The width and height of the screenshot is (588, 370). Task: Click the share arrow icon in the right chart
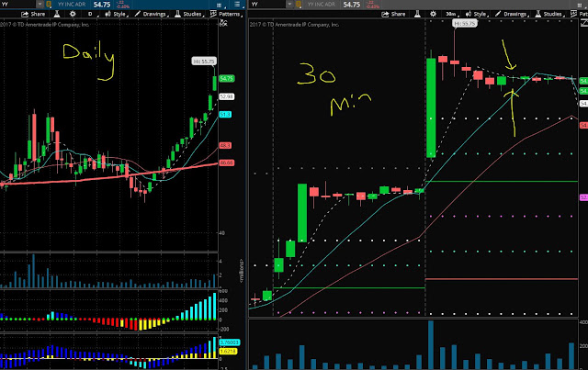pyautogui.click(x=385, y=15)
